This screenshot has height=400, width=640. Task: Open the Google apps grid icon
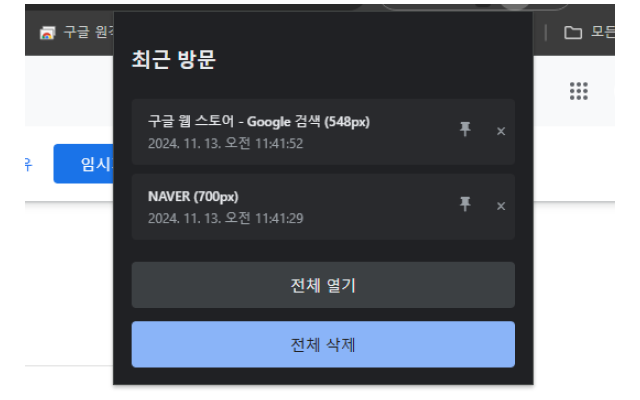[x=578, y=91]
